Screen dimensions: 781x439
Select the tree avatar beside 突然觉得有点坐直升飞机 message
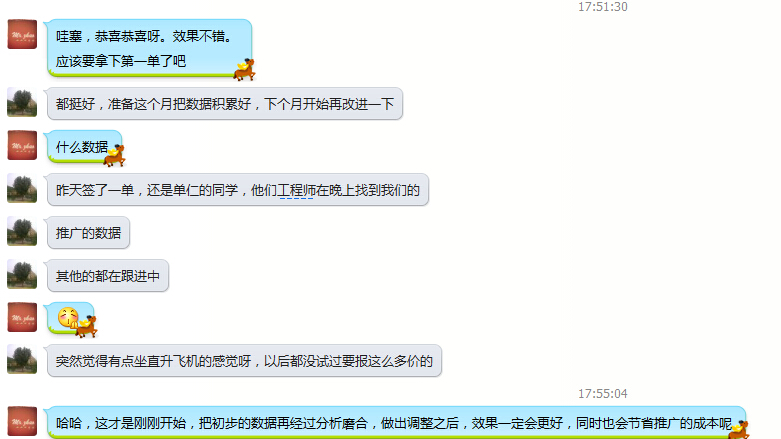[22, 359]
